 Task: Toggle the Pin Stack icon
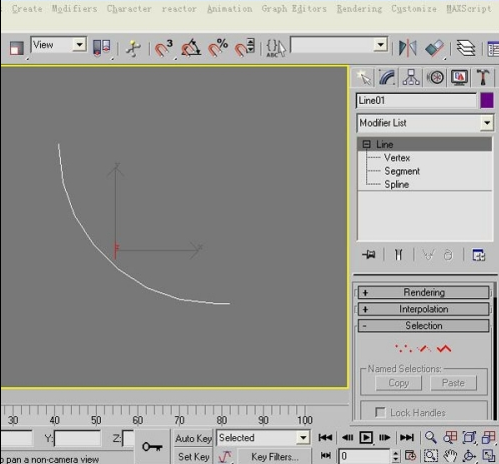pyautogui.click(x=369, y=255)
